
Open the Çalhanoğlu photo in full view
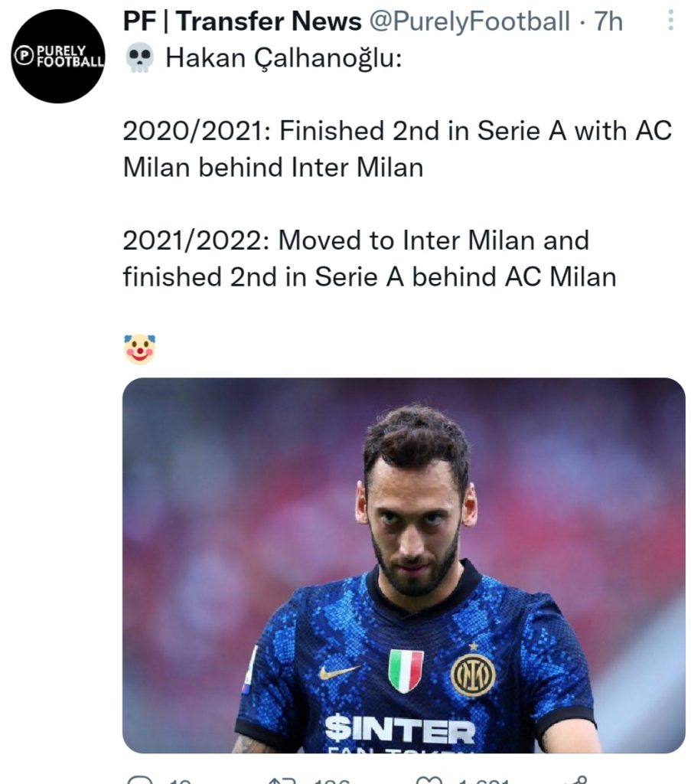406,567
